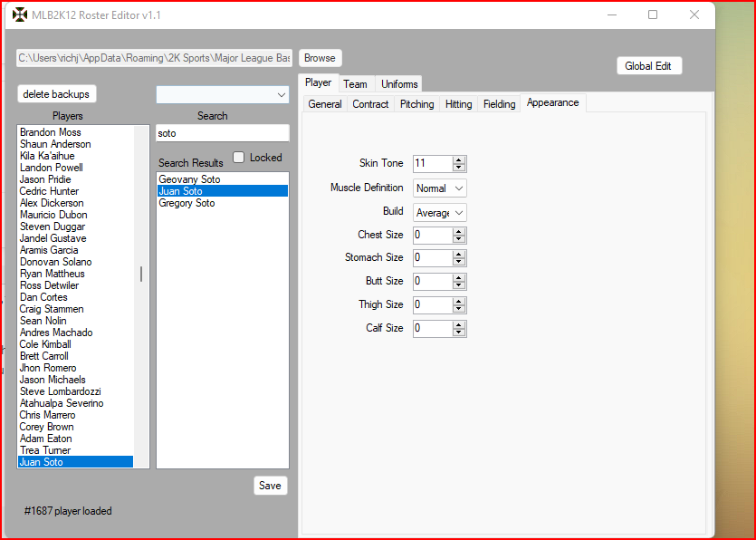The width and height of the screenshot is (756, 540).
Task: Switch to the Uniforms tab
Action: pos(399,84)
